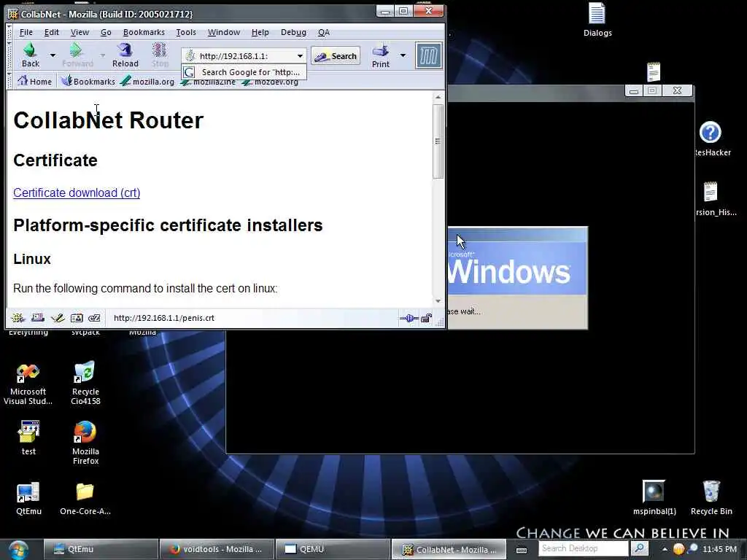Click the taskbar on-screen keyboard icon

click(522, 550)
